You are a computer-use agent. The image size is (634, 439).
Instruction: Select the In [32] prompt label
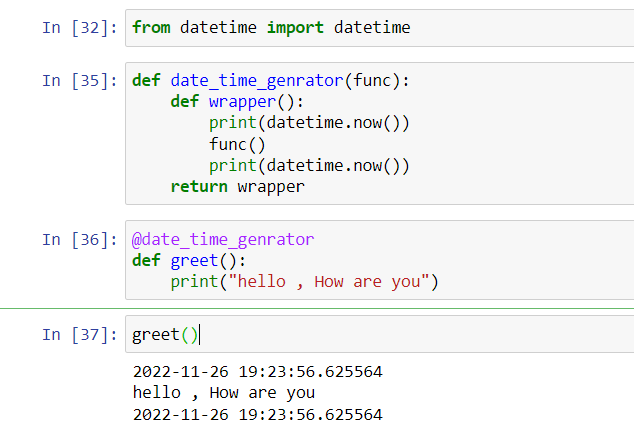coord(80,28)
